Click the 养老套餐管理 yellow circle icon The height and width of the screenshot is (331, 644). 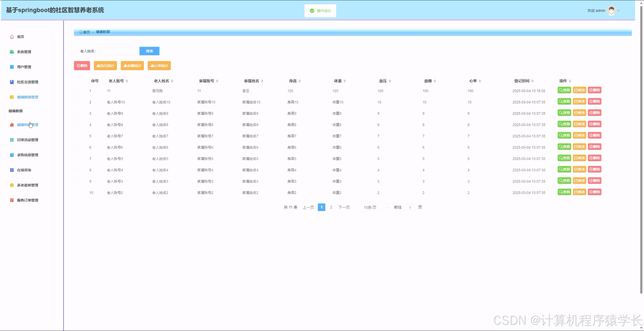coord(12,185)
